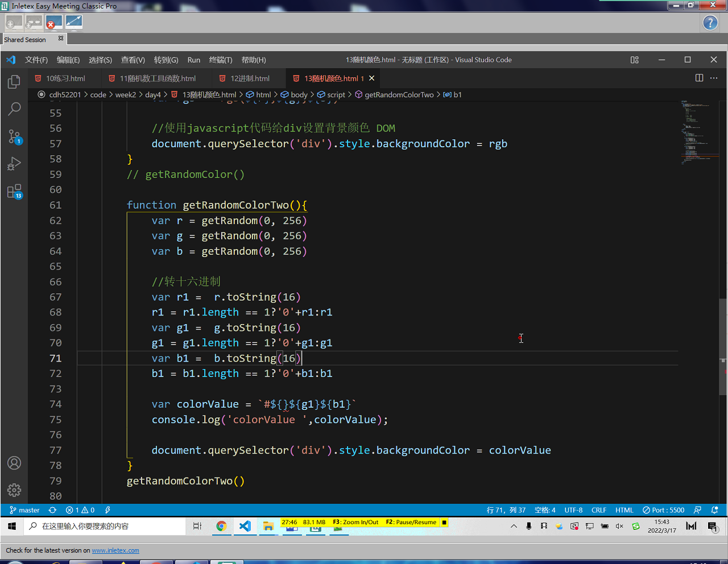Image resolution: width=728 pixels, height=564 pixels.
Task: Open the 选择(S) menu
Action: tap(100, 60)
